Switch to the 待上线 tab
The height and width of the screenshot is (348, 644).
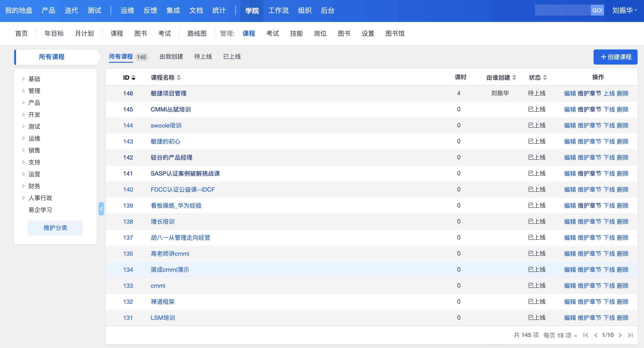pyautogui.click(x=203, y=57)
